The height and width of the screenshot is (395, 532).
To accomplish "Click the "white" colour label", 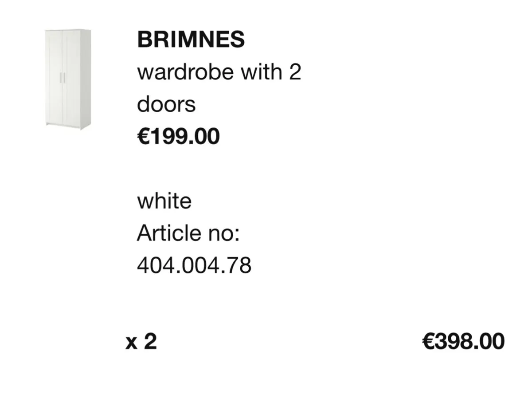I will click(x=164, y=201).
